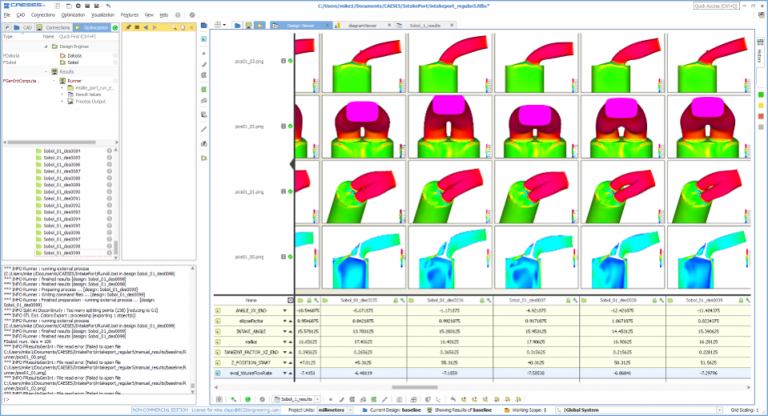Toggle green check next to pics01_00.png
768x416 pixels.
(290, 257)
